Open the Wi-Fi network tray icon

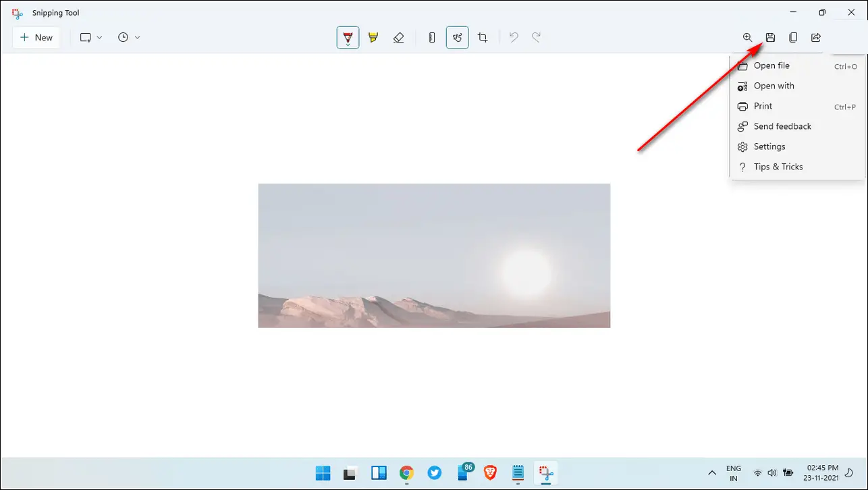pyautogui.click(x=758, y=473)
